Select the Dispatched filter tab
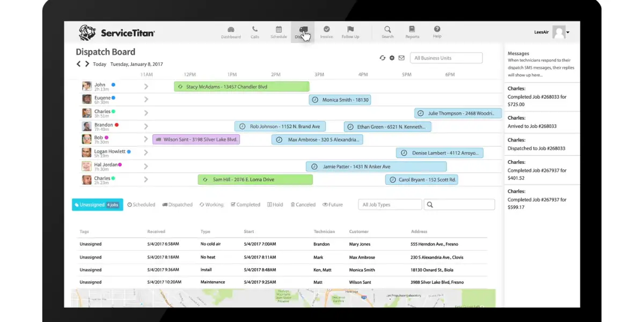 click(177, 204)
